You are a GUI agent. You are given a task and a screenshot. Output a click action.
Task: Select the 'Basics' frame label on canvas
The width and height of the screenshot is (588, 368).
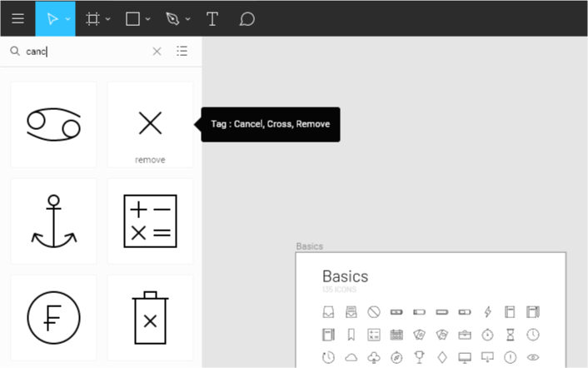309,246
